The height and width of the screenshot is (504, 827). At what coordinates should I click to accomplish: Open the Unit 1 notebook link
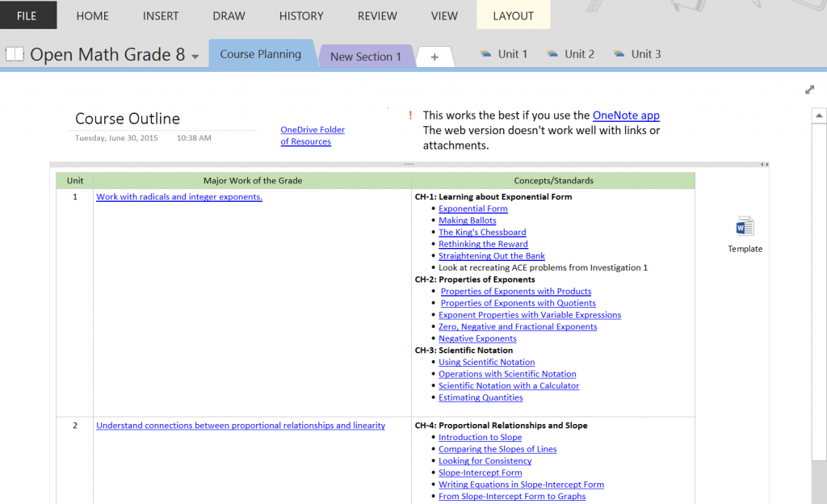point(503,54)
